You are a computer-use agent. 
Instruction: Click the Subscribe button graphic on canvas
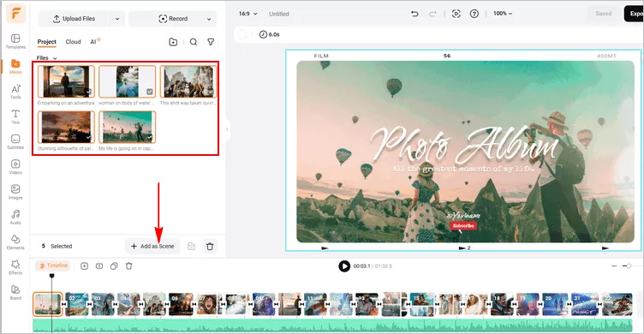pos(462,225)
